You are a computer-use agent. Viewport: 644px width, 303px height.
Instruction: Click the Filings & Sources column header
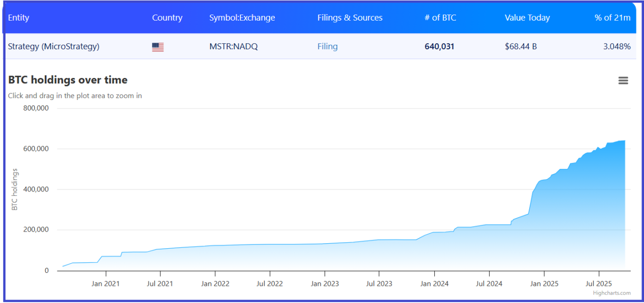(x=350, y=18)
